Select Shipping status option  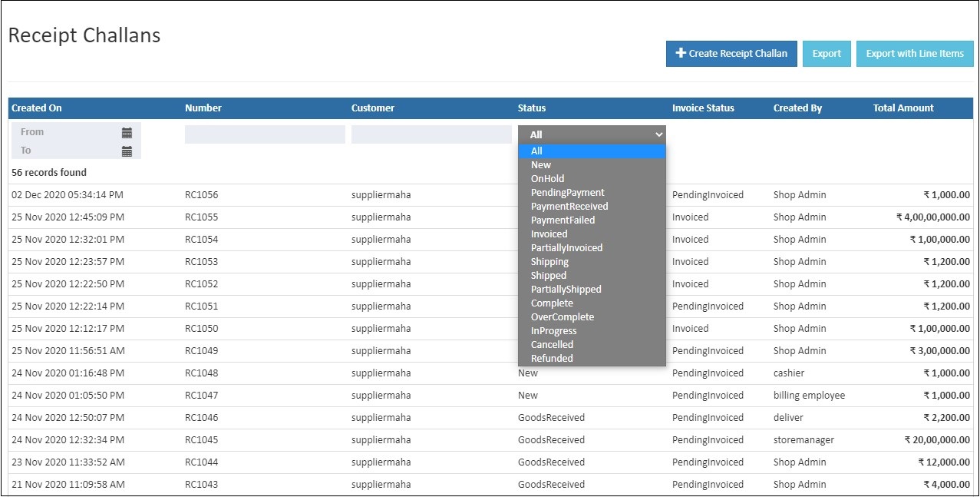(x=592, y=262)
